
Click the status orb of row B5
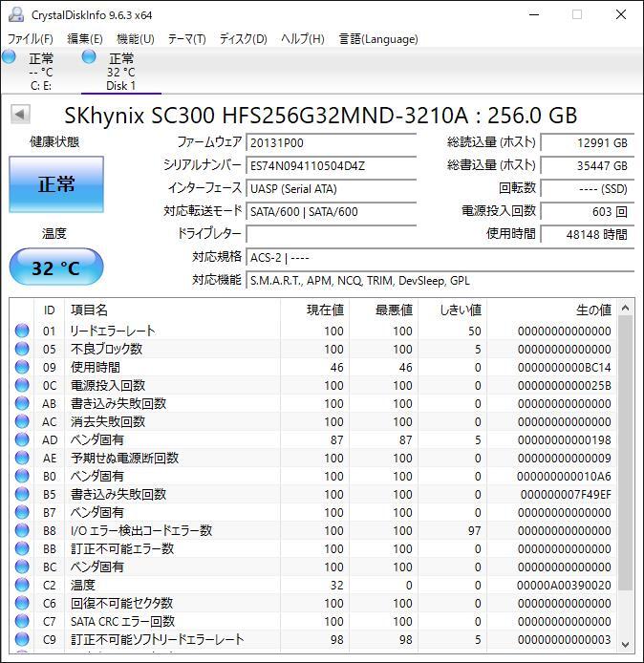click(x=22, y=494)
